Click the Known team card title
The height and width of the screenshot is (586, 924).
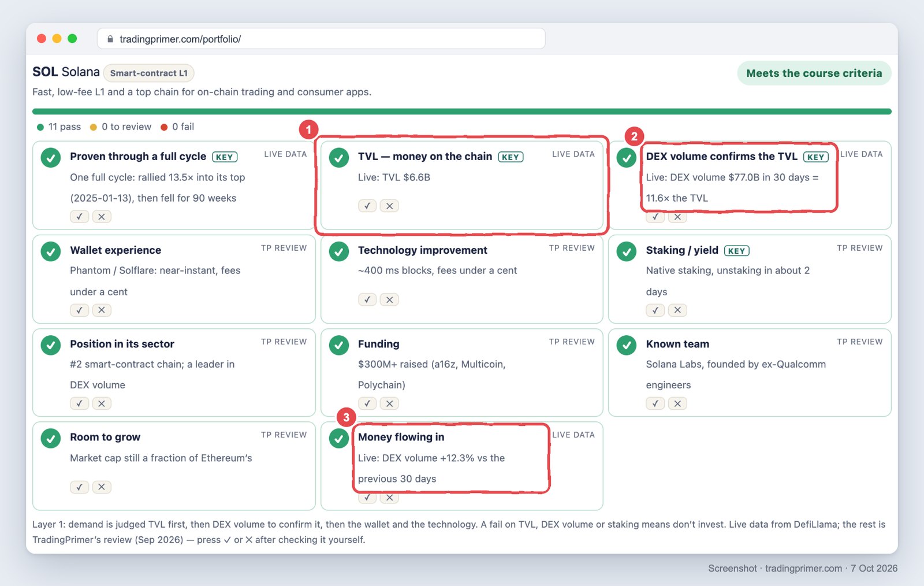pos(677,344)
